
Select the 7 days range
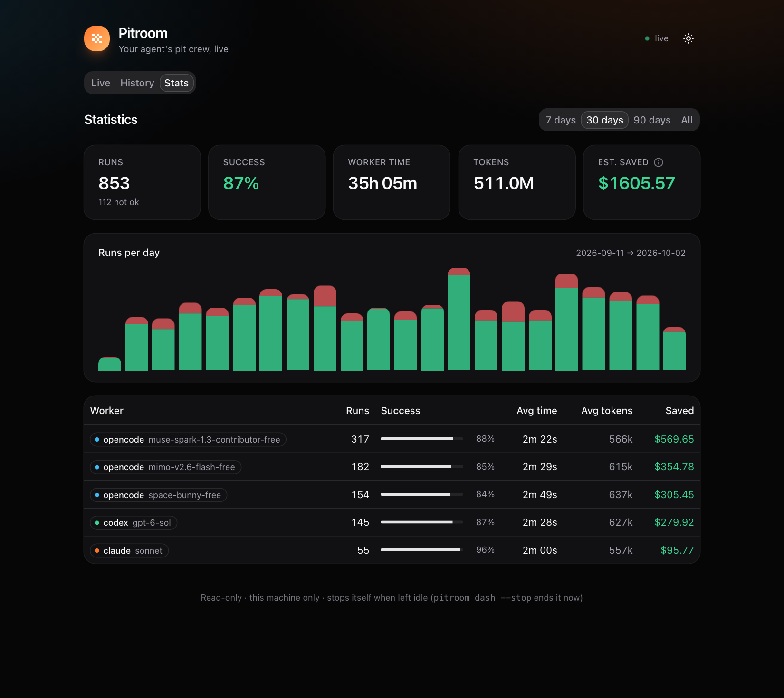[561, 120]
